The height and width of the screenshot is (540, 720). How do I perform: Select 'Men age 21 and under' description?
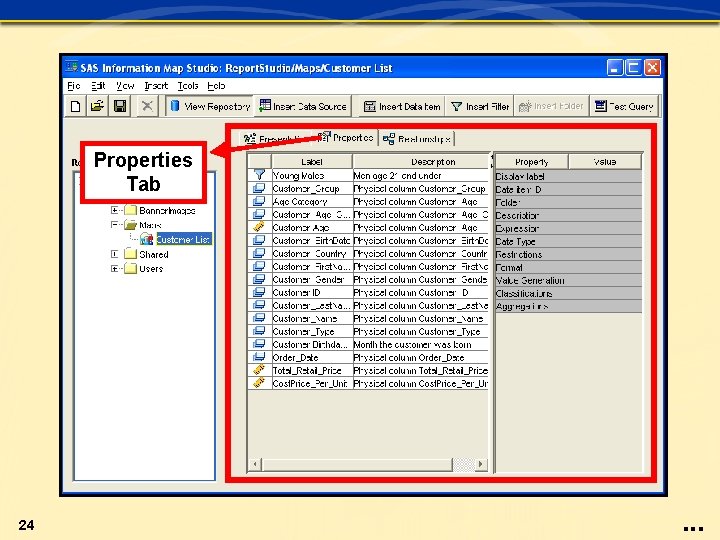point(421,175)
